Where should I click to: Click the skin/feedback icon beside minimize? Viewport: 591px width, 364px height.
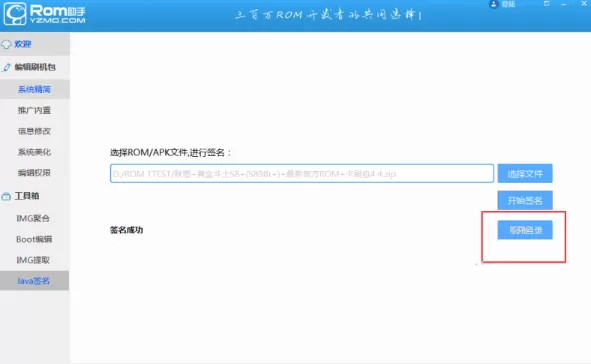(x=547, y=3)
